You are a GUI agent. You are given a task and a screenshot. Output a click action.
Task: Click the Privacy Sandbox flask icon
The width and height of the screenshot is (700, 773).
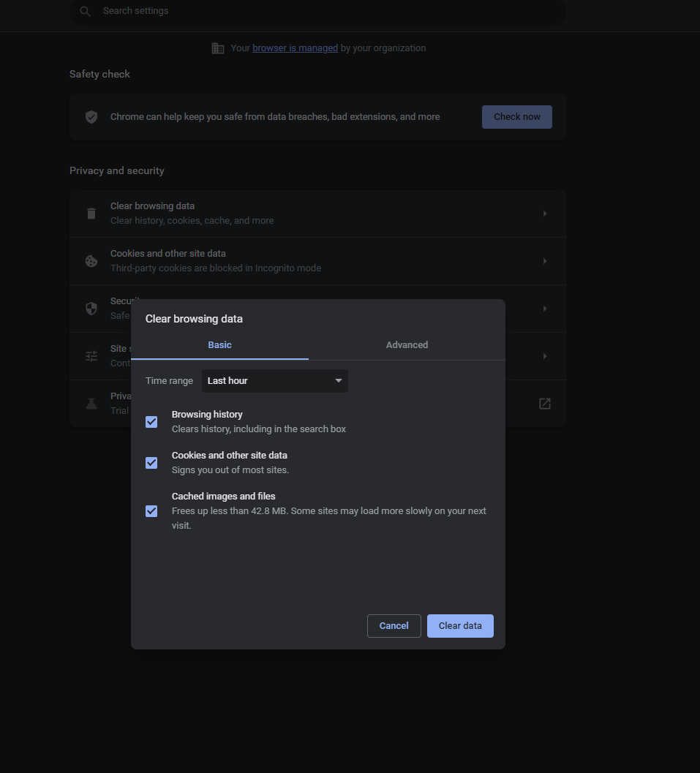tap(91, 404)
